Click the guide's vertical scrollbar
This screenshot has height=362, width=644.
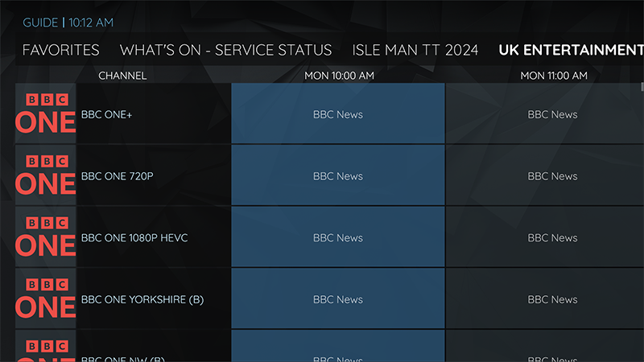point(642,87)
